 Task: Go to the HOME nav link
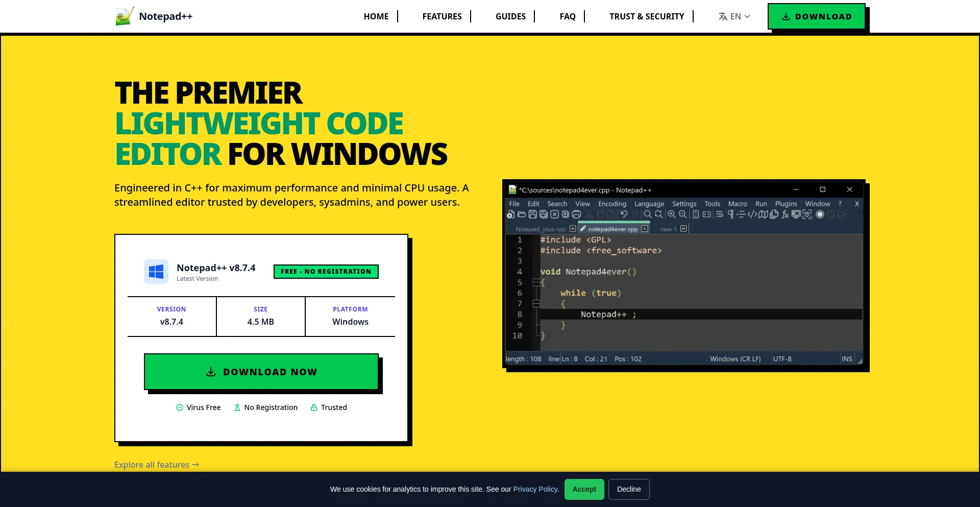tap(376, 16)
